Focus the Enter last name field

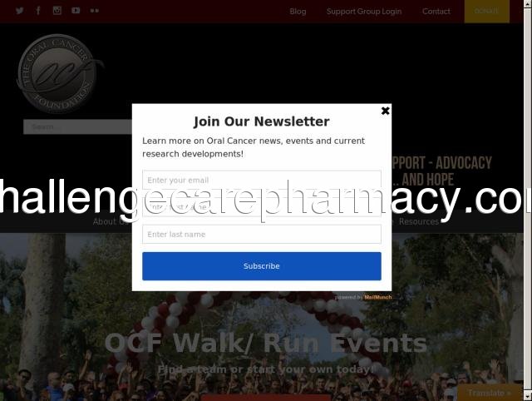tap(262, 235)
